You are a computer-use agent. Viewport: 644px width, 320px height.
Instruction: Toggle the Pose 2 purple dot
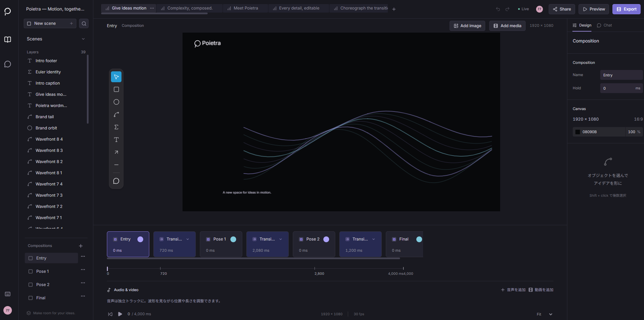pyautogui.click(x=326, y=239)
